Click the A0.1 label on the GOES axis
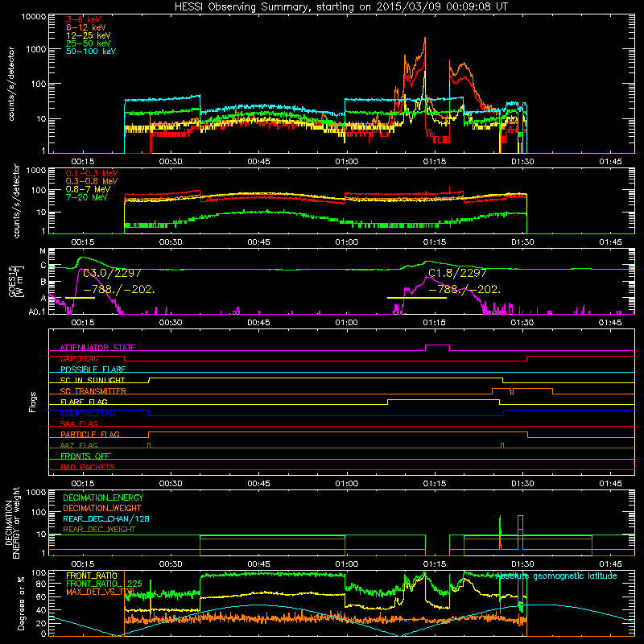 tap(37, 312)
